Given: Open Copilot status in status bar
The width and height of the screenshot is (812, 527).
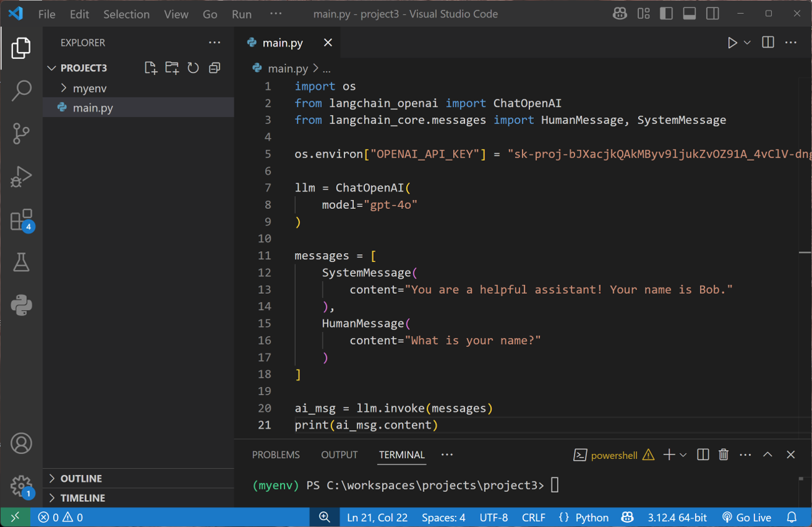Looking at the screenshot, I should [628, 517].
